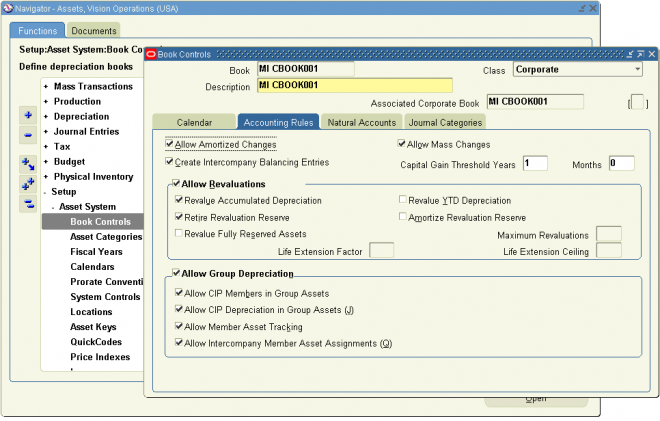This screenshot has height=421, width=660.
Task: Collapse the Asset System tree node
Action: click(x=53, y=208)
